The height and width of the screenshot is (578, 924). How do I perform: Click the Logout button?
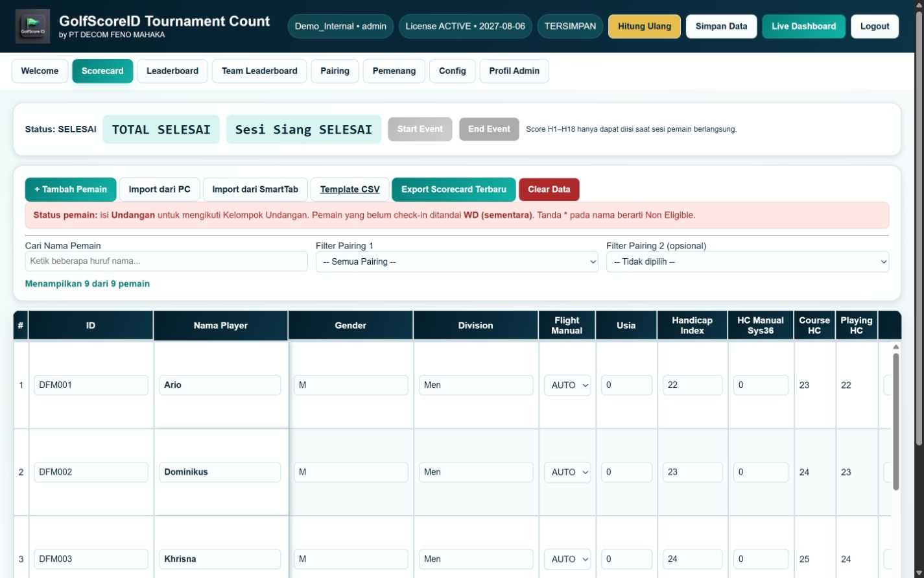(x=875, y=27)
